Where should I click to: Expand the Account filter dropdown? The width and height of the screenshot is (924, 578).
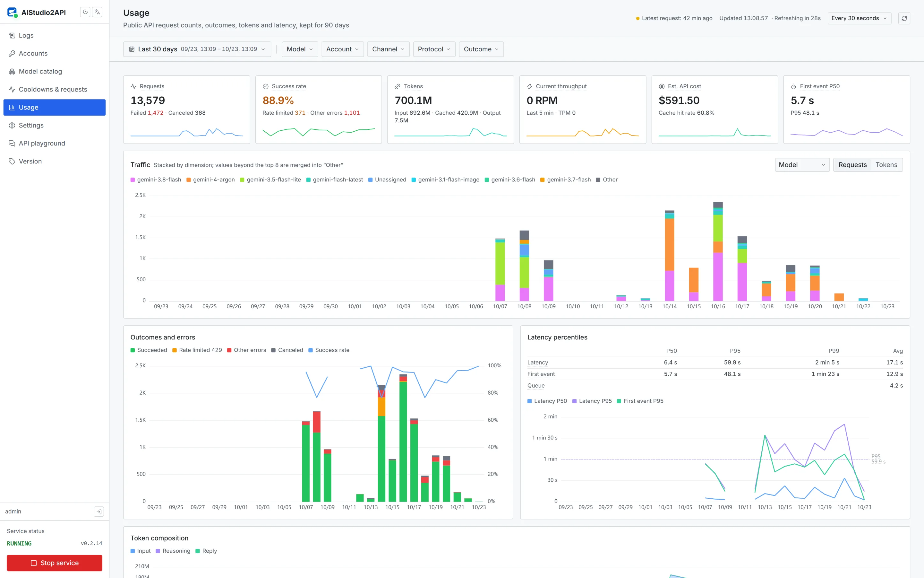tap(343, 49)
